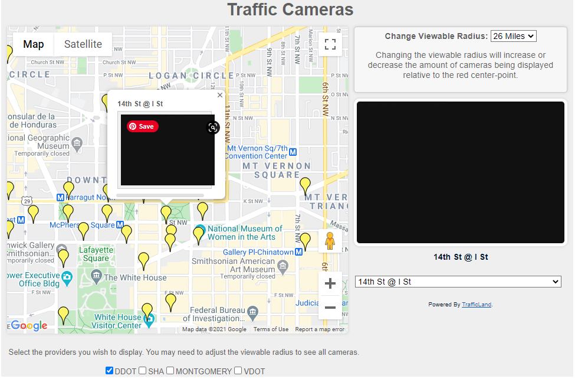Click The White House landmark icon
588x392 pixels.
(96, 277)
